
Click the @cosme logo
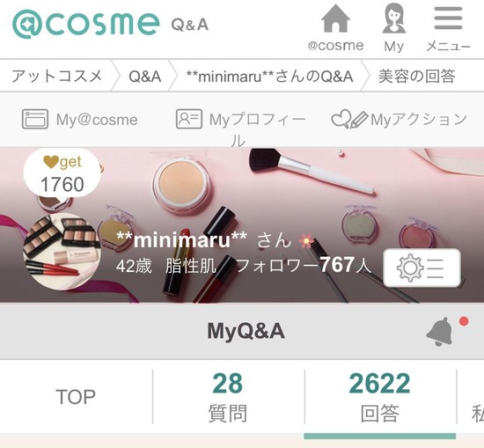click(86, 24)
